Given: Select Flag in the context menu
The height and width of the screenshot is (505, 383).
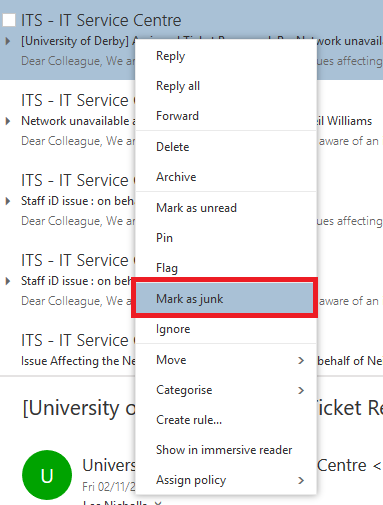Looking at the screenshot, I should (x=226, y=268).
